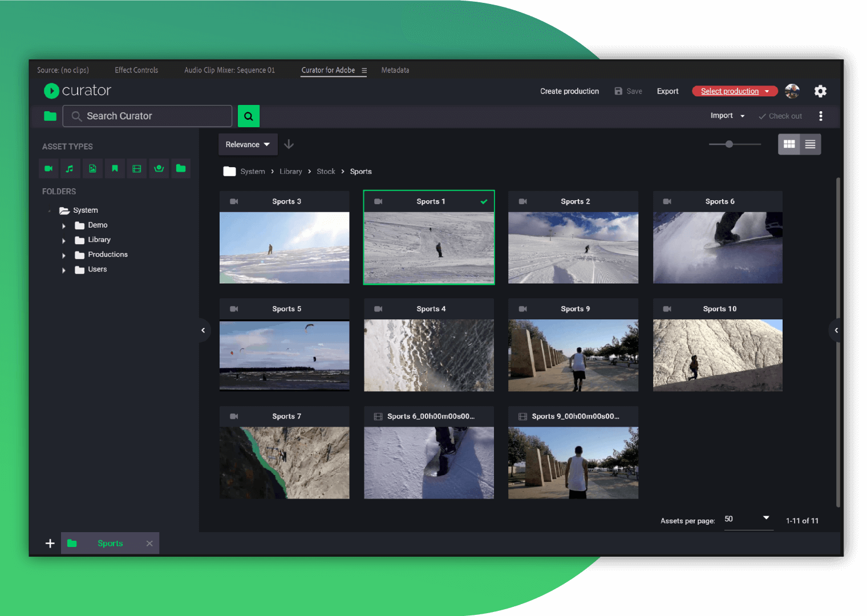This screenshot has height=616, width=867.
Task: Filter by bookmark asset type icon
Action: click(x=115, y=168)
